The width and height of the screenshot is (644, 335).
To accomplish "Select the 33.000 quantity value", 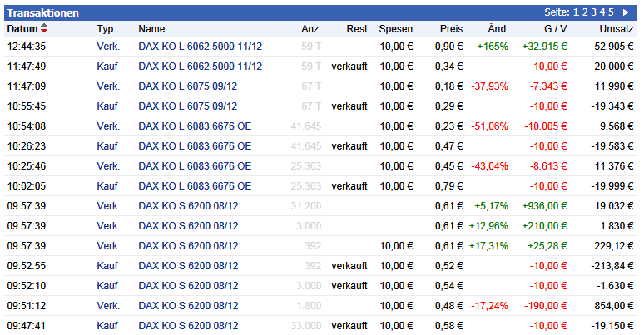I will click(305, 325).
